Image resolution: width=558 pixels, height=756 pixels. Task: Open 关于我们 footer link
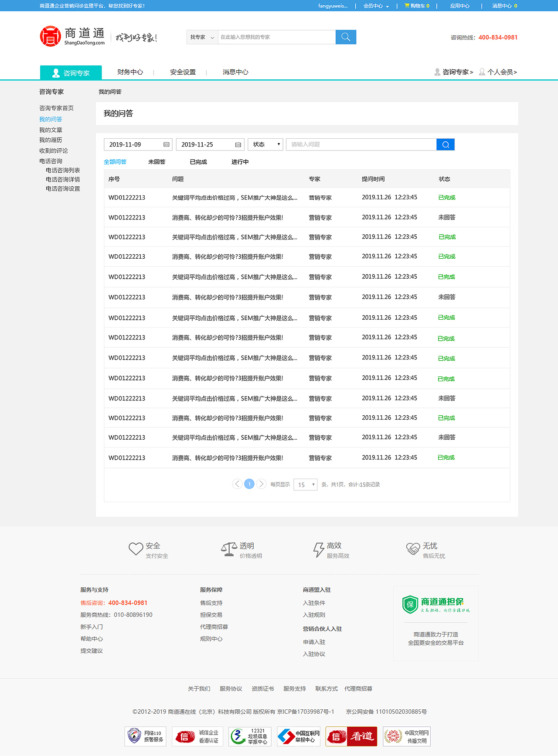[x=199, y=689]
